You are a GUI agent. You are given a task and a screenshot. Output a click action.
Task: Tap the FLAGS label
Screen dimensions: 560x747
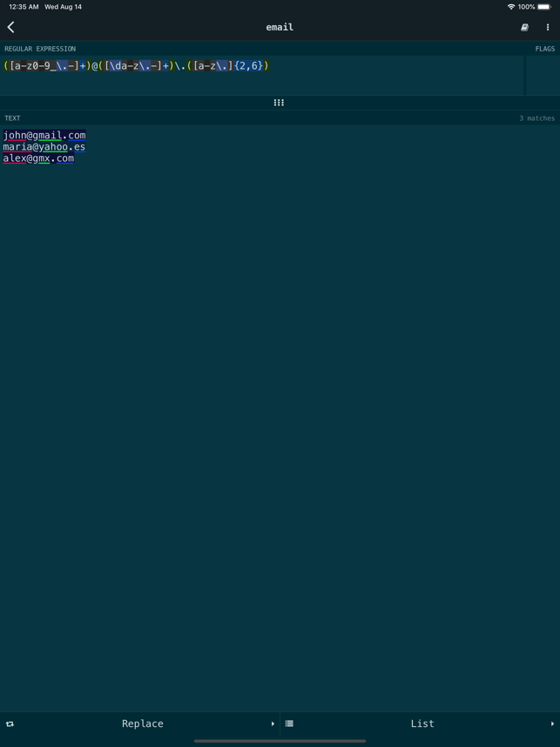click(544, 49)
